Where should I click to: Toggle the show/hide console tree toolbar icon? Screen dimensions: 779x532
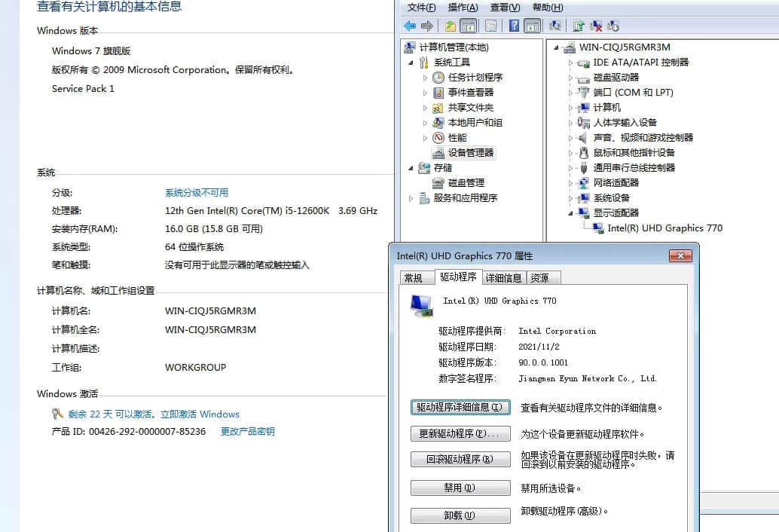pyautogui.click(x=468, y=25)
